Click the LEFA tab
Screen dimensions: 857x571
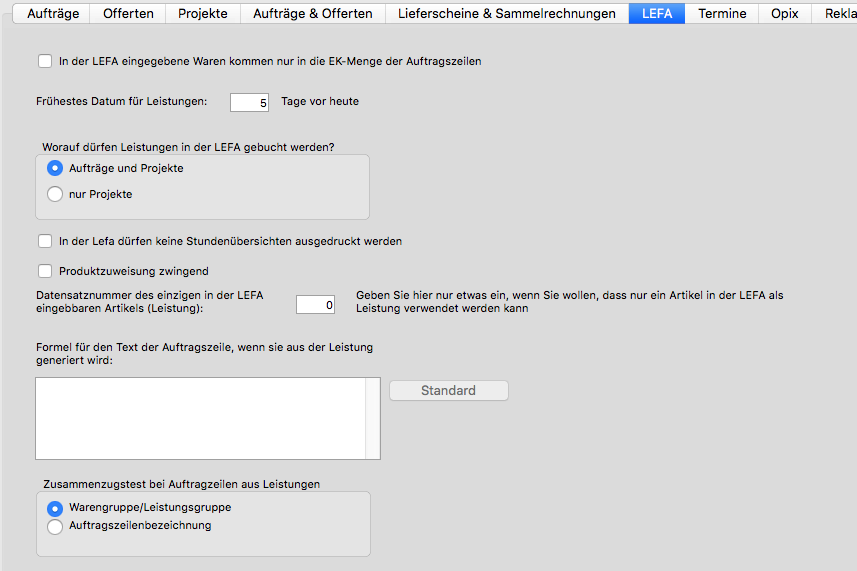tap(657, 13)
